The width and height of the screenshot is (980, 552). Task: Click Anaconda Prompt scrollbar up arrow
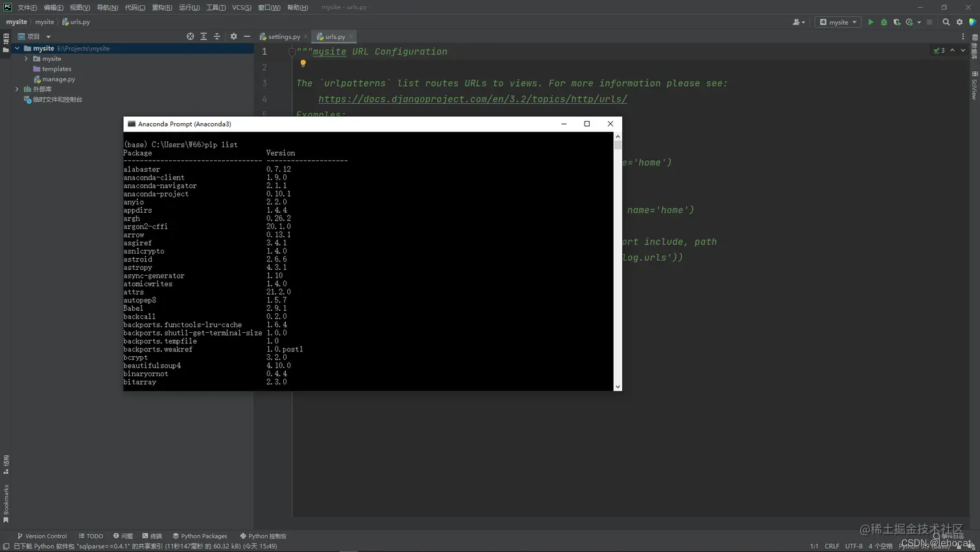click(618, 136)
